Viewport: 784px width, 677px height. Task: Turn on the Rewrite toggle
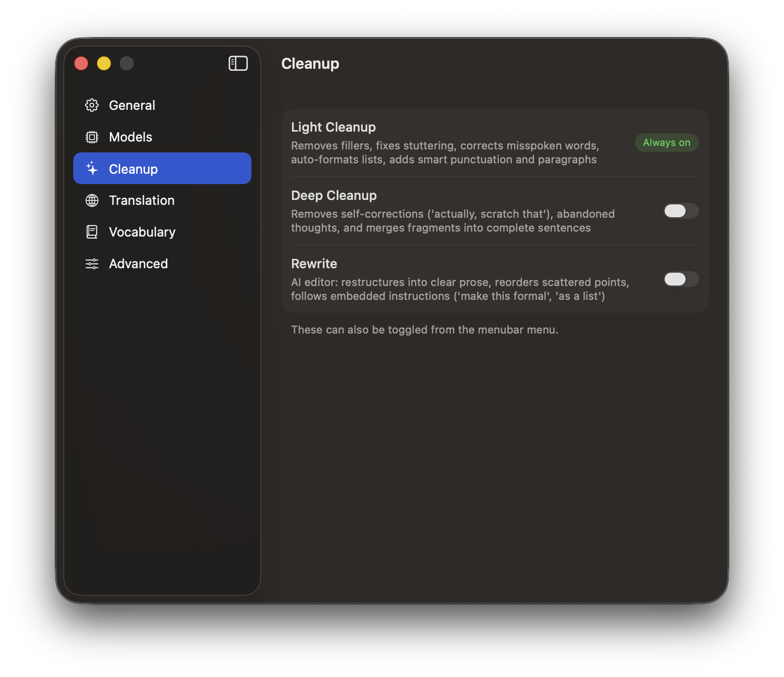[681, 279]
